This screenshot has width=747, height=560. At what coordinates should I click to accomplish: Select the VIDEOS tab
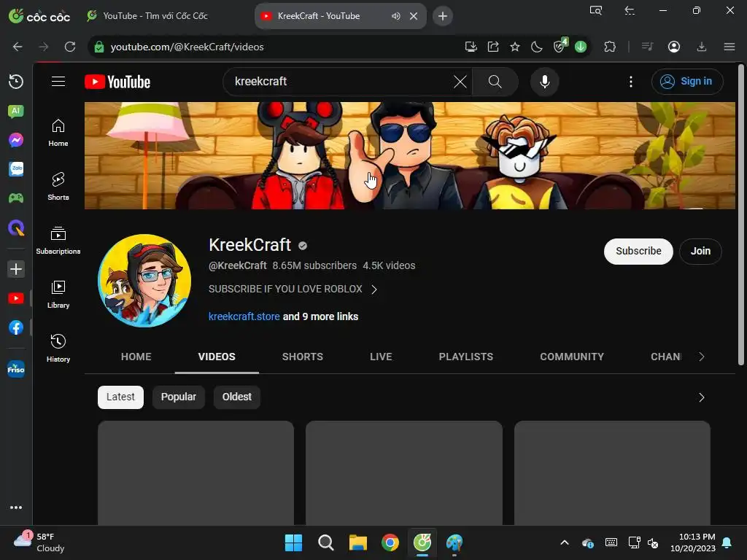[x=217, y=357]
